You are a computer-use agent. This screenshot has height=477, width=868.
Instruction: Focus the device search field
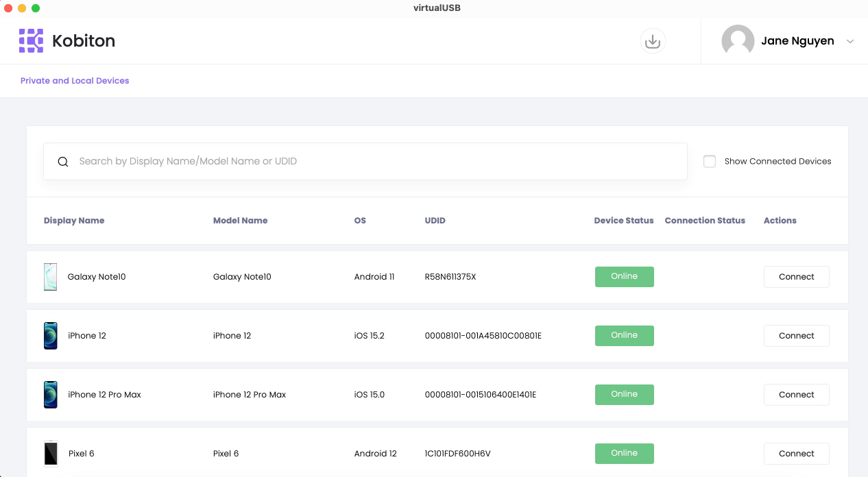point(365,162)
